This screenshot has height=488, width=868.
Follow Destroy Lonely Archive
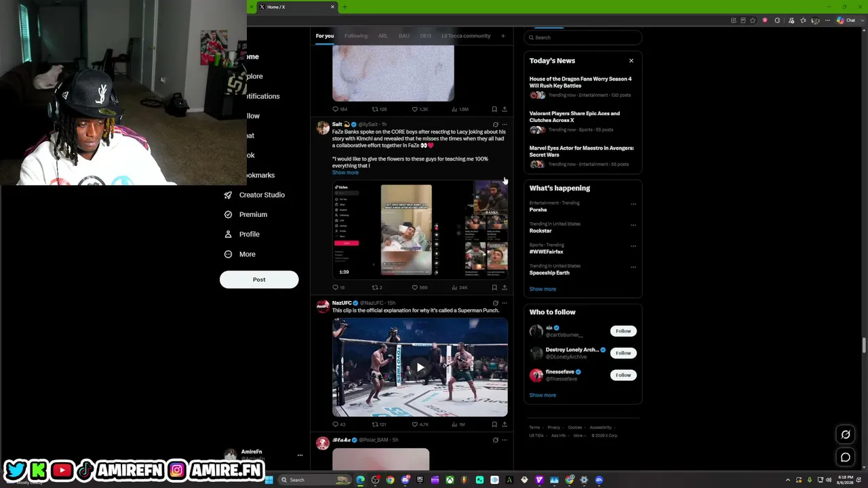[623, 352]
